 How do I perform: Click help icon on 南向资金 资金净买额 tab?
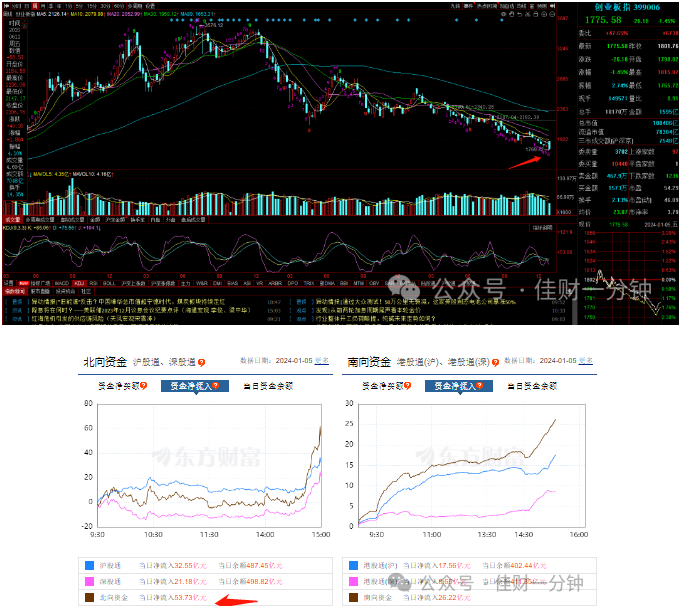pyautogui.click(x=408, y=386)
